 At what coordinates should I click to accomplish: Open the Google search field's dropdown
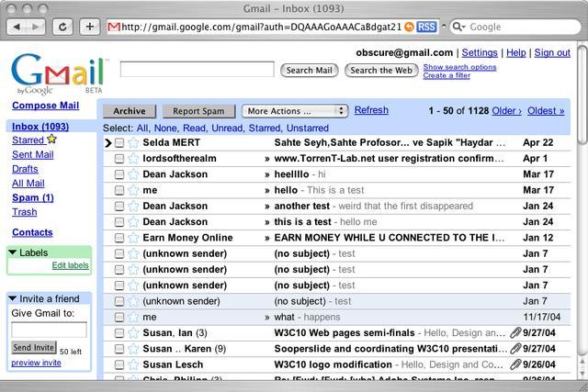[463, 27]
